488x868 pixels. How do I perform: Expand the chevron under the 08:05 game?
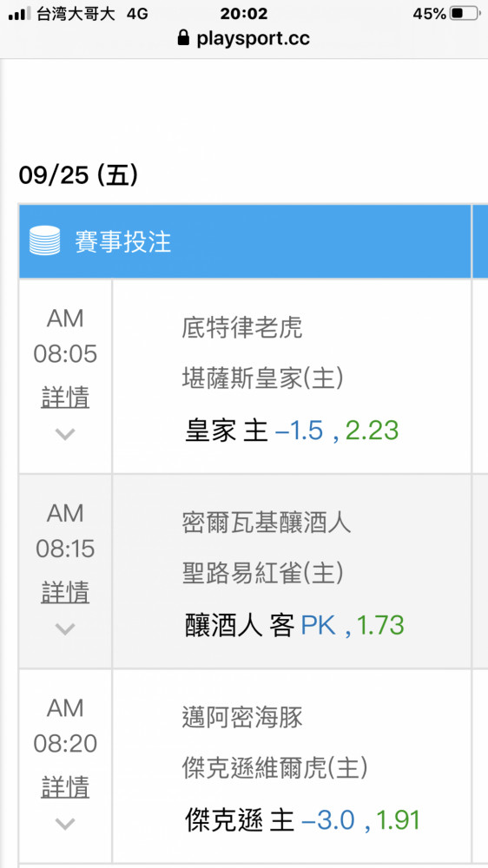click(x=65, y=434)
